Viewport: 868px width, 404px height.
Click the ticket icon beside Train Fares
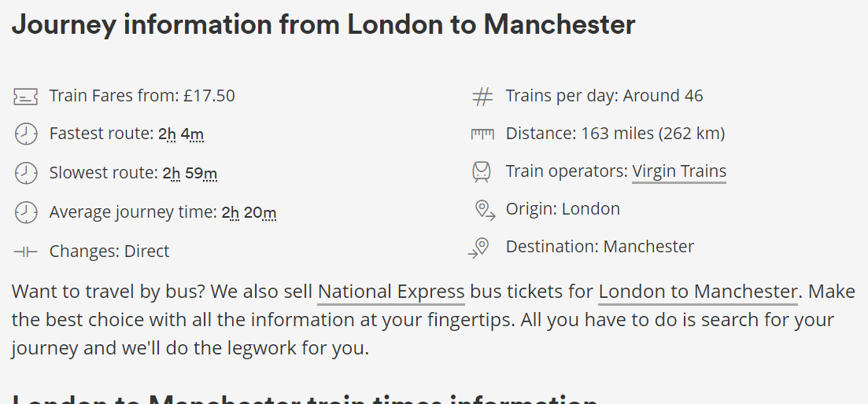[25, 96]
